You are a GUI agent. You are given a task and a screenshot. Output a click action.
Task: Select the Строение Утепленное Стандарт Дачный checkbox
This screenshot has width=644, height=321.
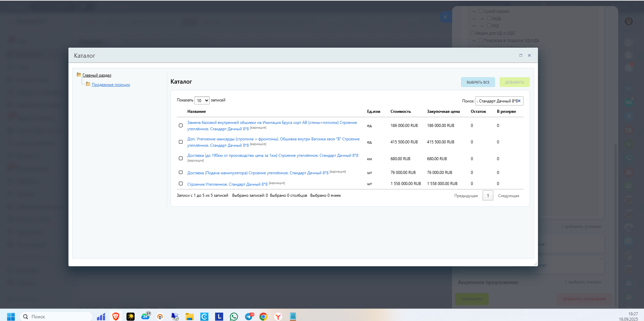coord(181,184)
